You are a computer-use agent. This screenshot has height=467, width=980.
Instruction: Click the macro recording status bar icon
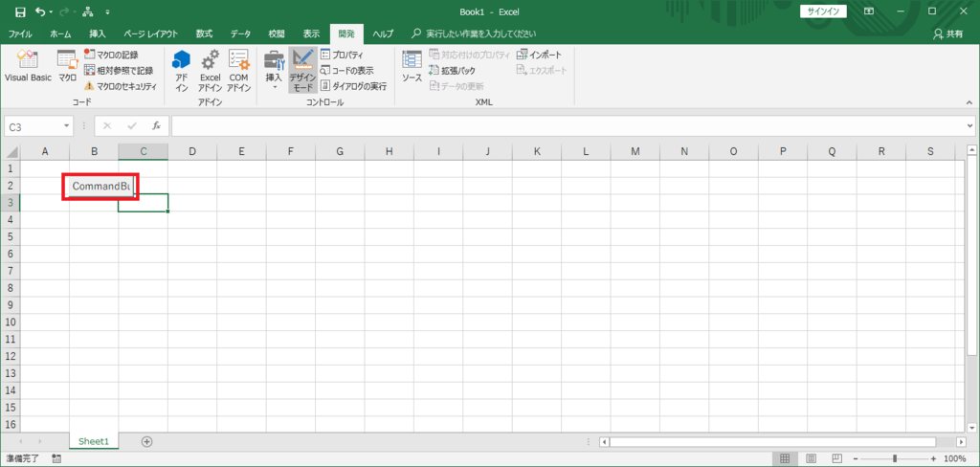tap(56, 459)
